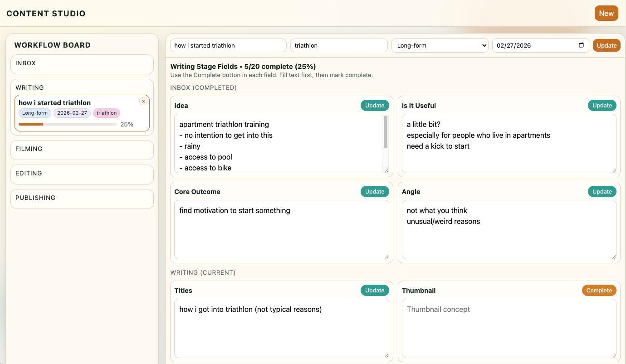Image resolution: width=626 pixels, height=364 pixels.
Task: Select the Inbox workflow stage
Action: point(82,64)
